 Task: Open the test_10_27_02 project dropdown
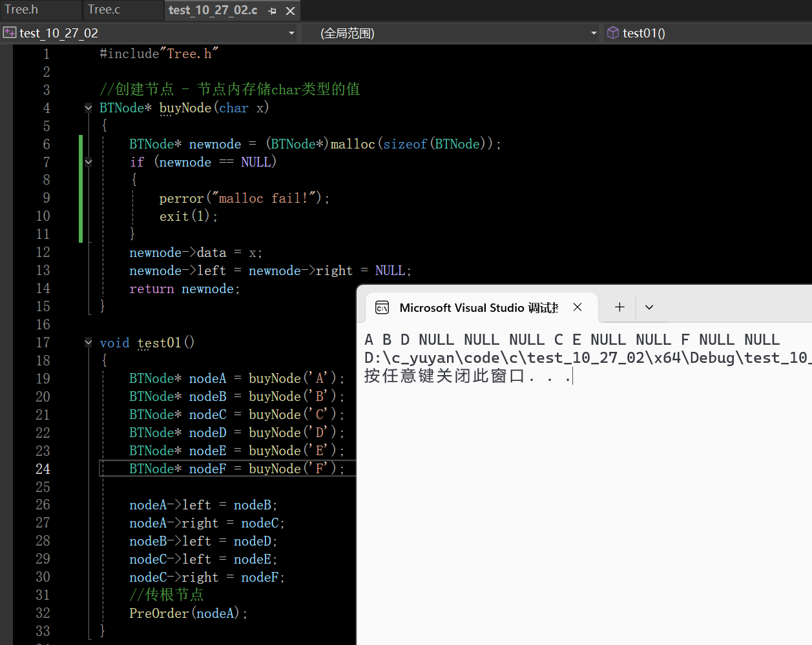[x=291, y=33]
